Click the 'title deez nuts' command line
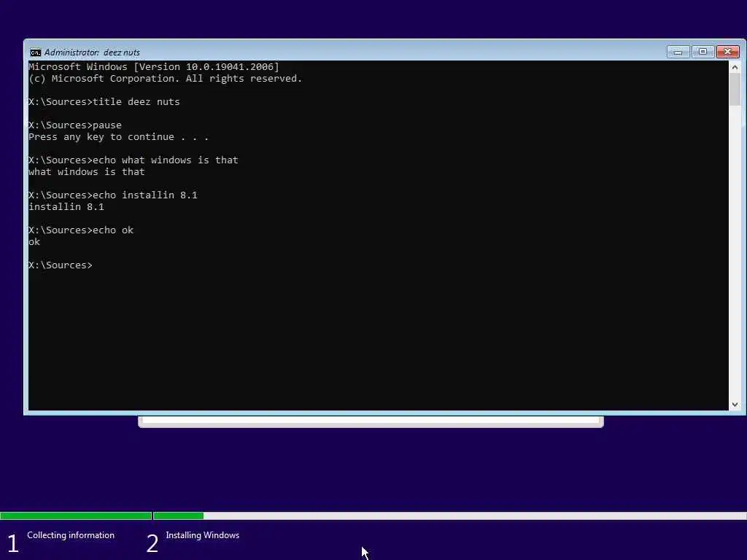The image size is (747, 560). 104,101
